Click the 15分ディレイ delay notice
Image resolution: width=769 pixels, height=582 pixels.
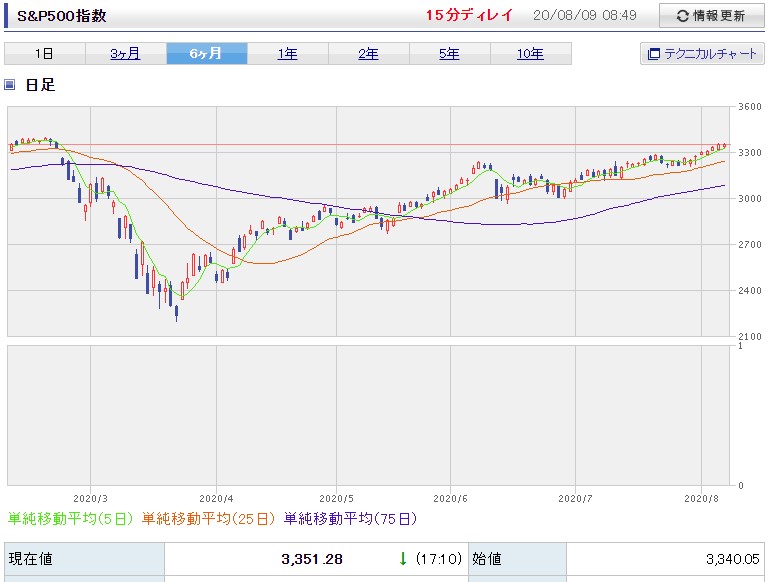[x=469, y=15]
